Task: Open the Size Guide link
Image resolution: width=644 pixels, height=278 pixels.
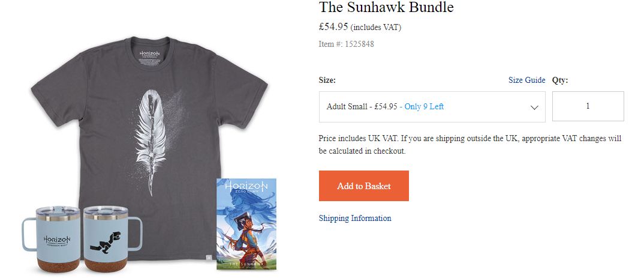Action: coord(526,80)
